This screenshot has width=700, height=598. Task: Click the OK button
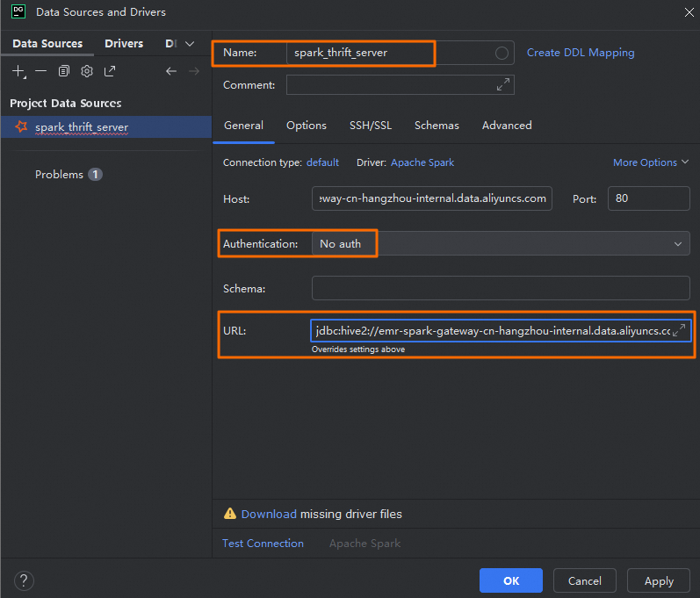tap(510, 580)
